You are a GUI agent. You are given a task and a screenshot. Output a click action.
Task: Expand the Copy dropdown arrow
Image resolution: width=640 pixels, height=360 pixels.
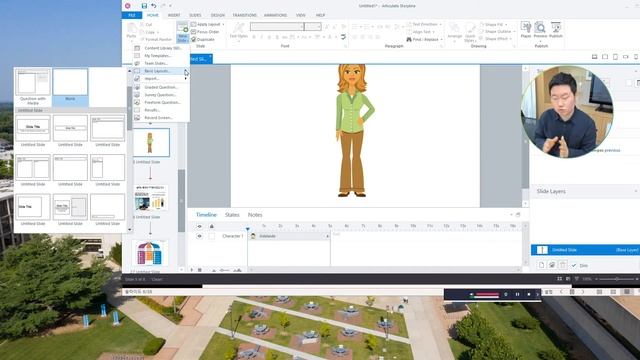158,32
